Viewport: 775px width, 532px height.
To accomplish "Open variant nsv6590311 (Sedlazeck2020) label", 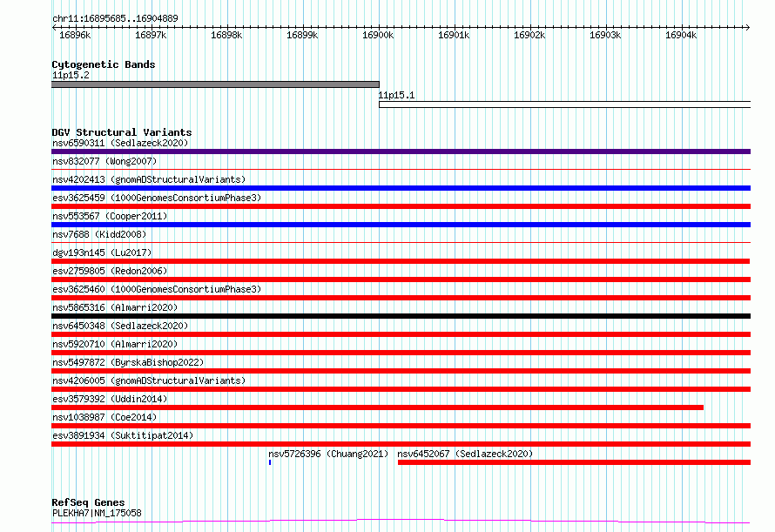I will [x=120, y=143].
